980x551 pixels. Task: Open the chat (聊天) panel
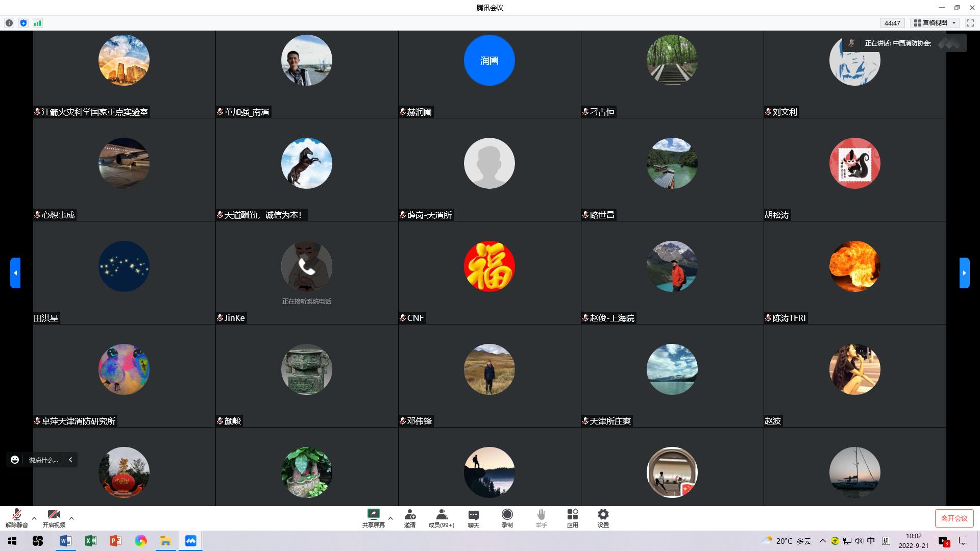tap(473, 518)
